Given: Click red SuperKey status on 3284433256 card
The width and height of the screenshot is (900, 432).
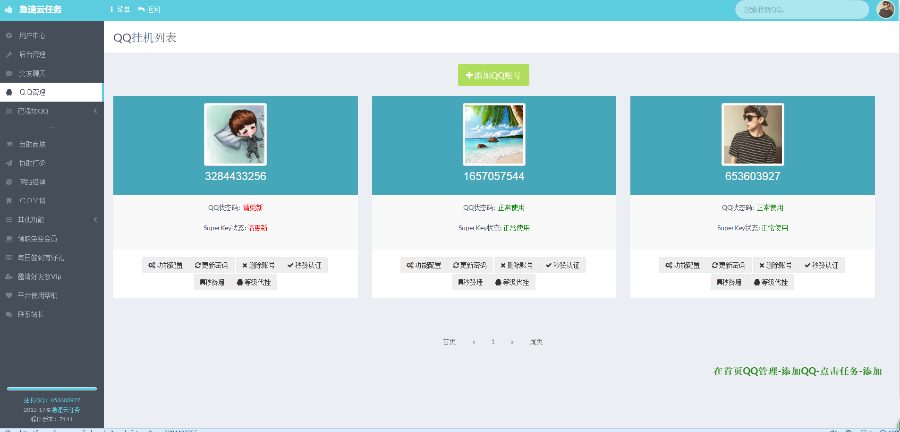Looking at the screenshot, I should coord(257,228).
